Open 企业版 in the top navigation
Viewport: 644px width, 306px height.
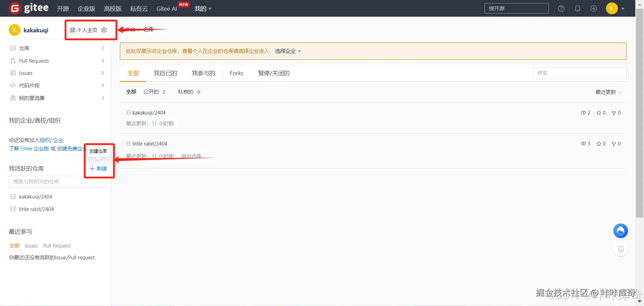coord(86,9)
